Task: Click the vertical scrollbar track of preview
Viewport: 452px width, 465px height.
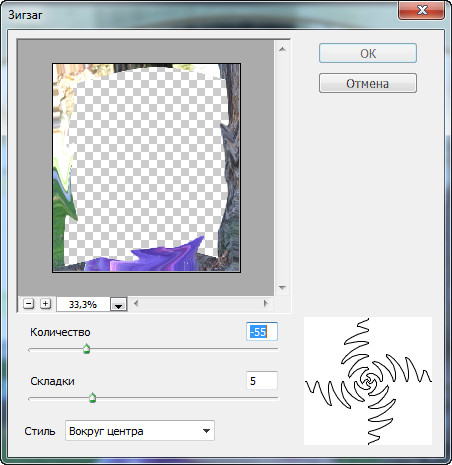Action: coord(282,168)
